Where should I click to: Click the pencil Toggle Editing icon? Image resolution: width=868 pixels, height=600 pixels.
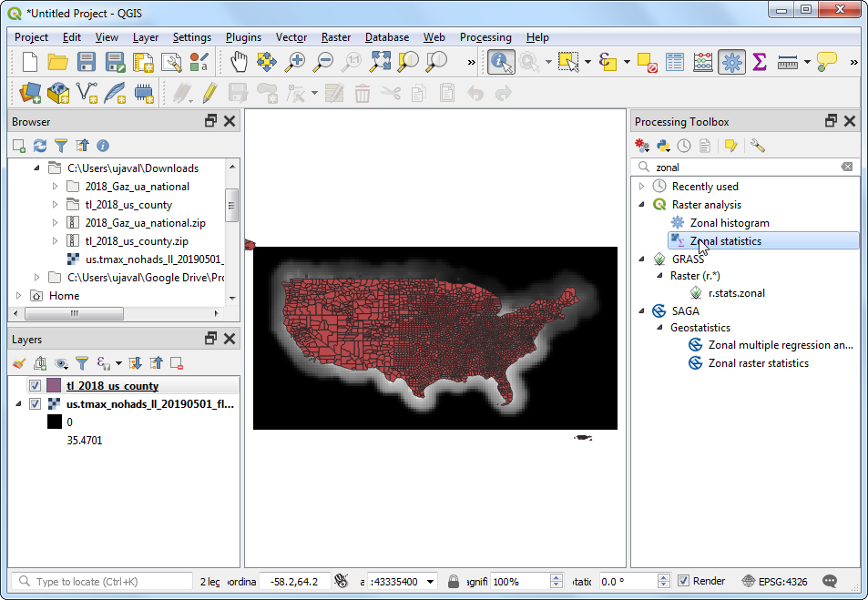point(209,93)
